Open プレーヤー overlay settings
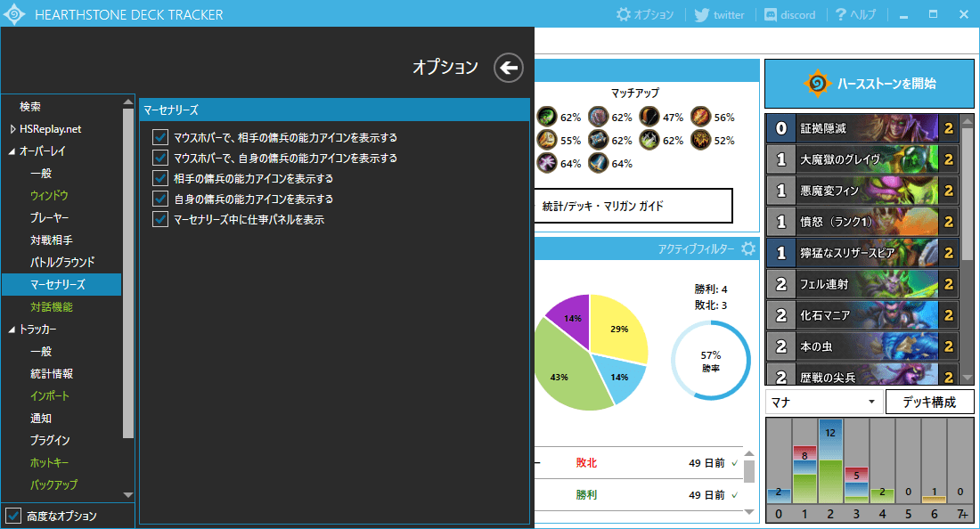The height and width of the screenshot is (529, 980). [49, 218]
